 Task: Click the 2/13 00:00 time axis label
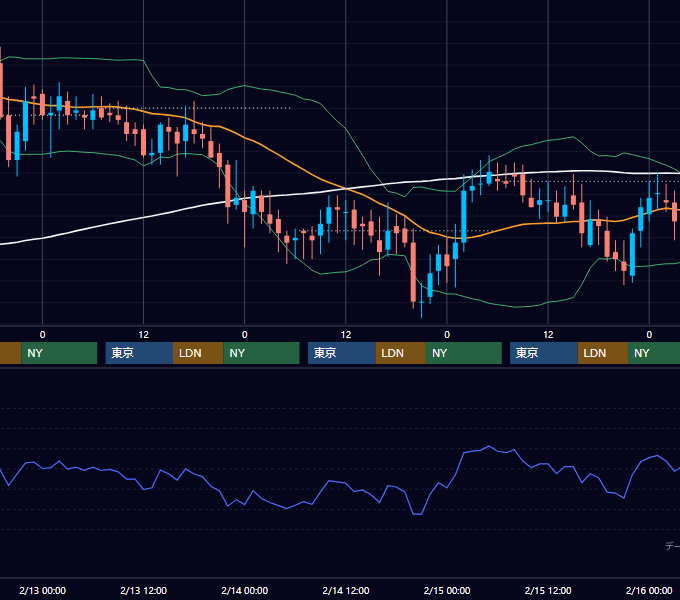tap(42, 590)
